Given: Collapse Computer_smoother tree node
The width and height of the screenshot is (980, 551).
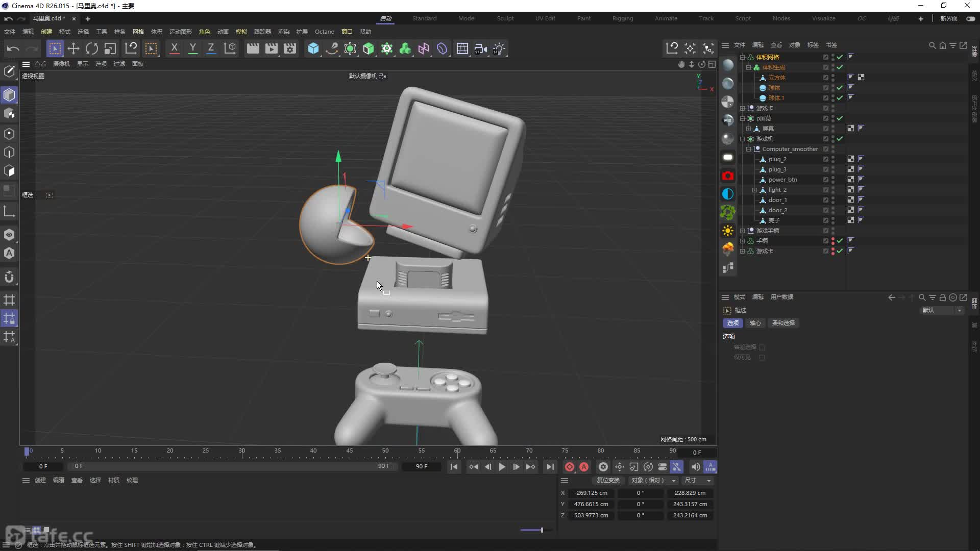Looking at the screenshot, I should click(749, 149).
